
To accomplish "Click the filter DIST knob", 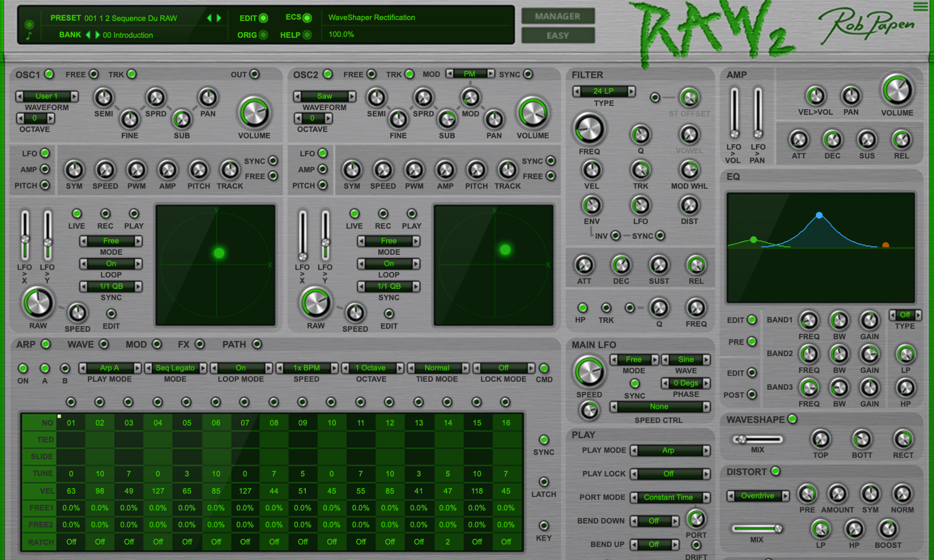I will [689, 205].
